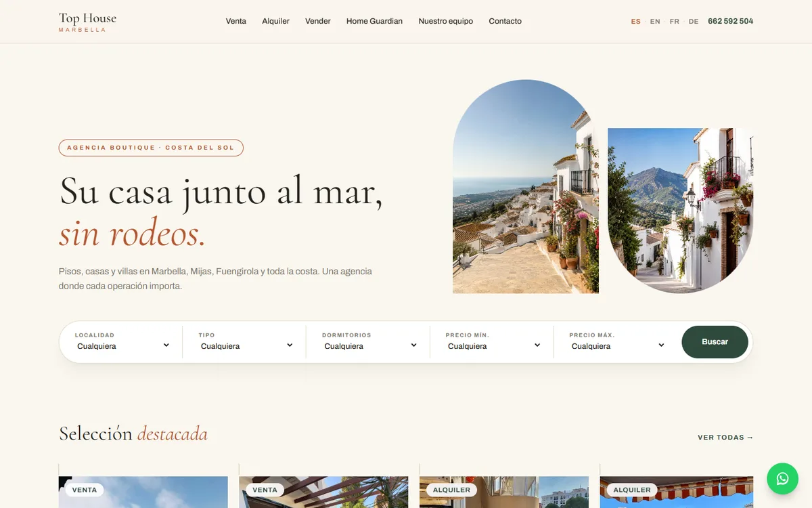Go to the Contacto page
The image size is (812, 508).
point(505,21)
